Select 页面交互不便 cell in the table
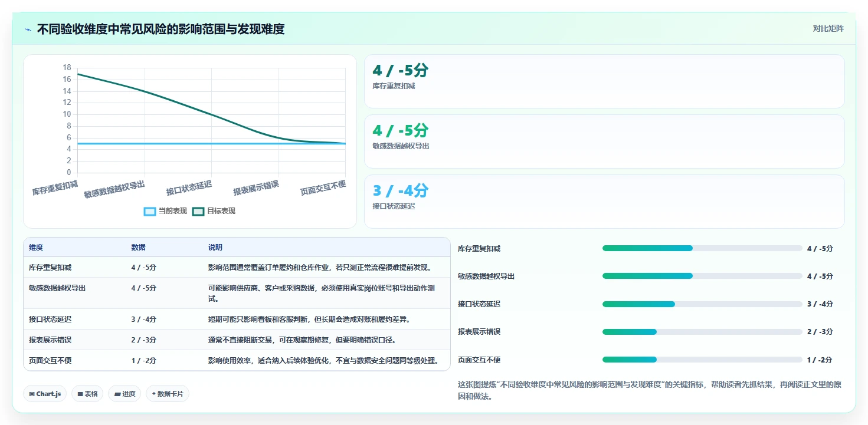This screenshot has height=425, width=868. click(x=50, y=360)
